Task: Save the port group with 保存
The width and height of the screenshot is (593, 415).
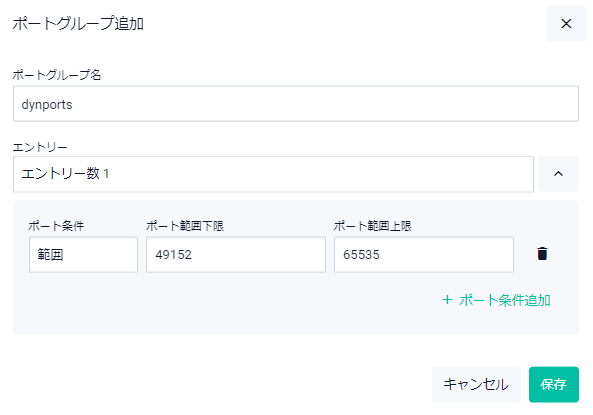Action: 554,384
